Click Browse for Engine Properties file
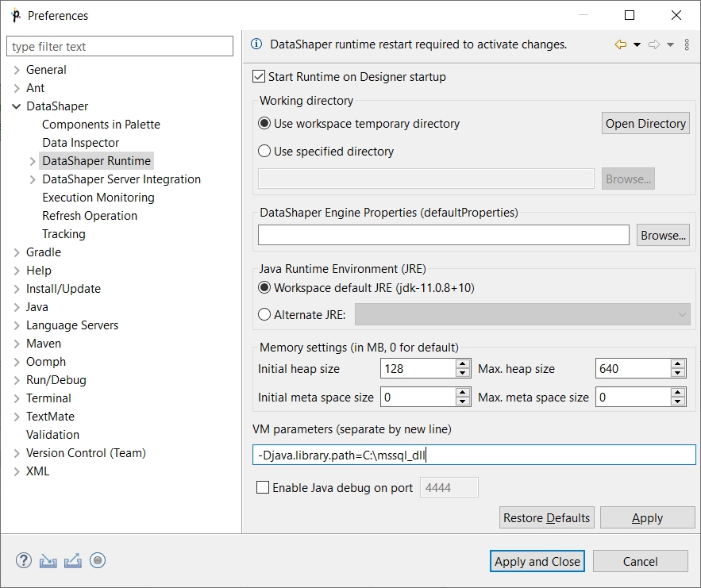This screenshot has height=588, width=701. click(663, 235)
